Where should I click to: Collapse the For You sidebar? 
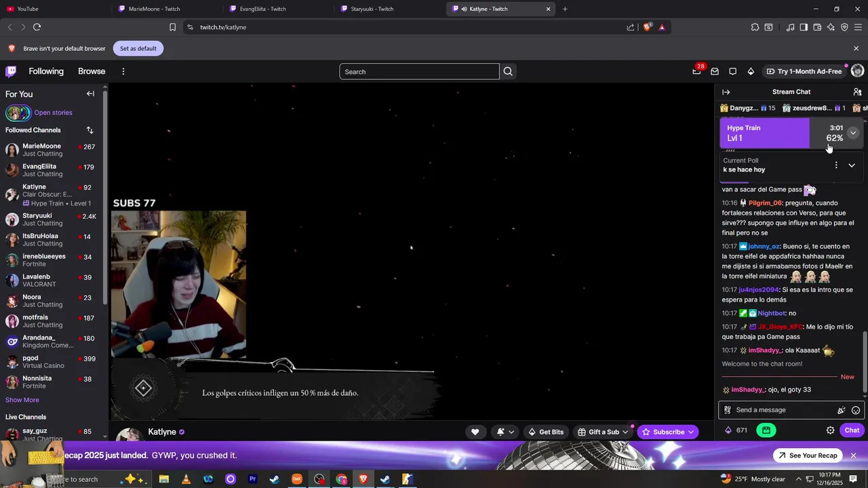point(90,94)
